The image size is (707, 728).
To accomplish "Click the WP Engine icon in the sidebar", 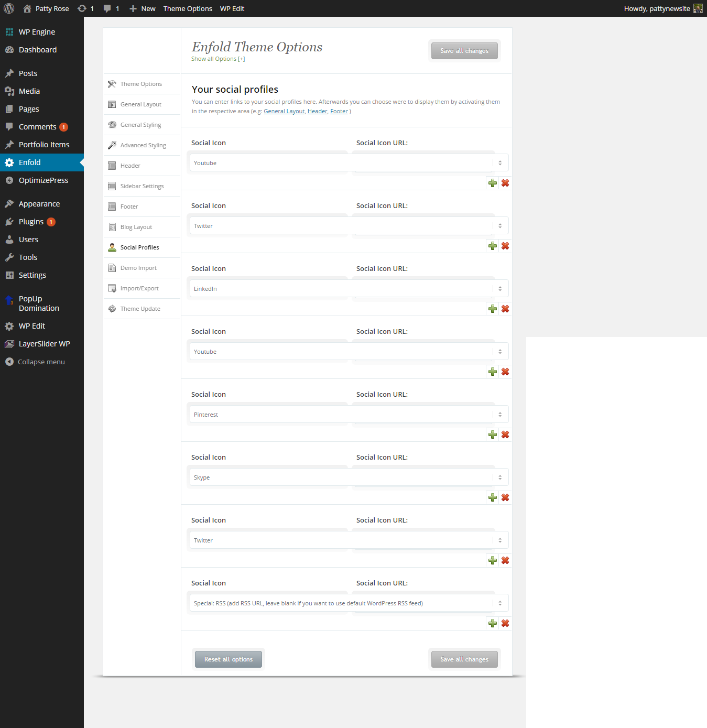I will [9, 32].
